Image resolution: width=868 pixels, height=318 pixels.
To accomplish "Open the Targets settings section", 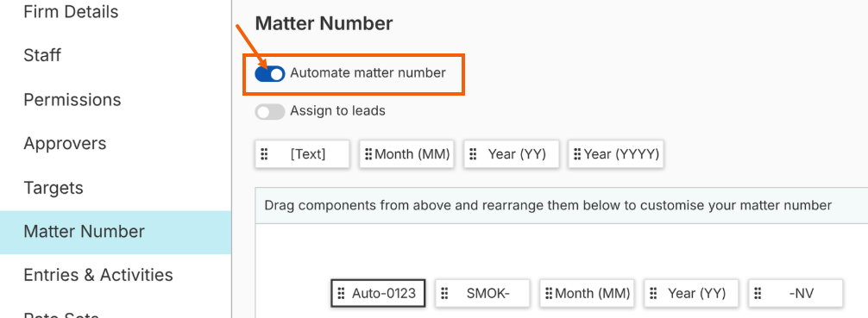I will click(53, 188).
